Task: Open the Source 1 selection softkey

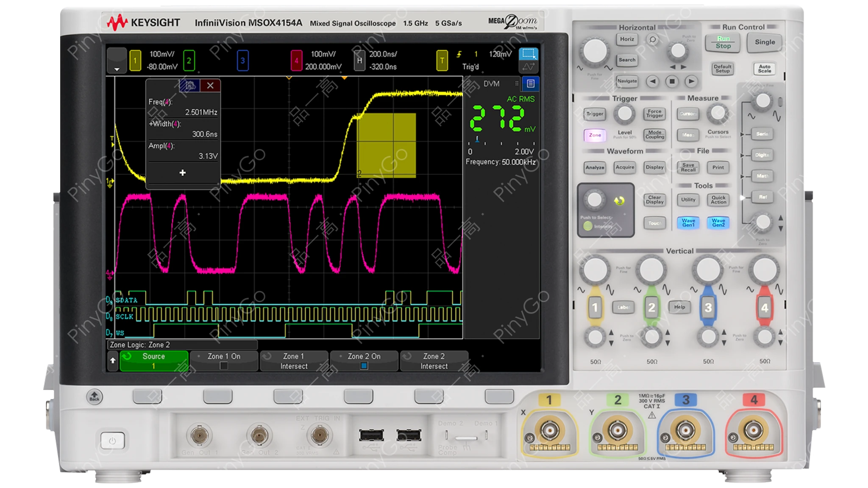Action: coord(154,360)
